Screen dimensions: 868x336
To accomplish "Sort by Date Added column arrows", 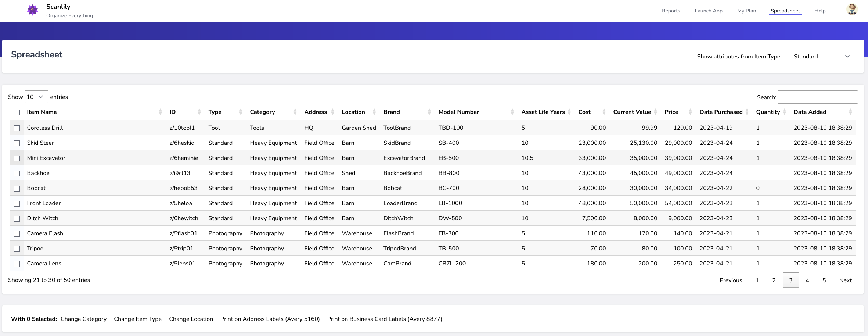I will coord(850,112).
